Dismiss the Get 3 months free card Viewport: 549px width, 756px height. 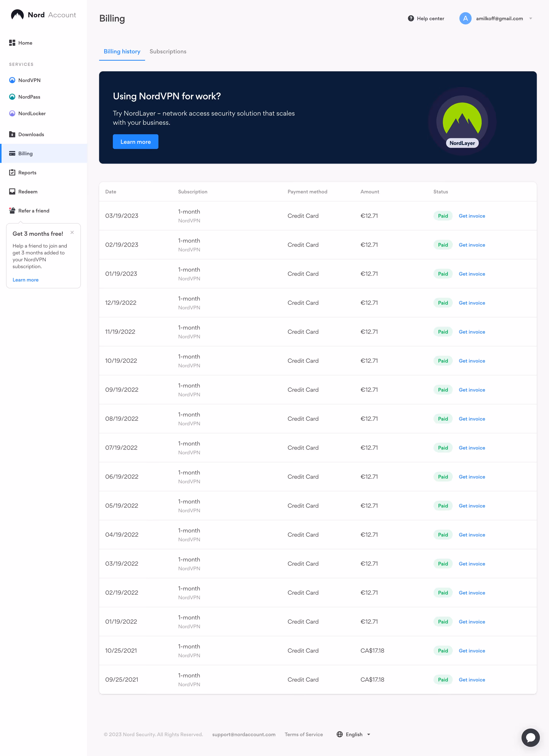[72, 232]
